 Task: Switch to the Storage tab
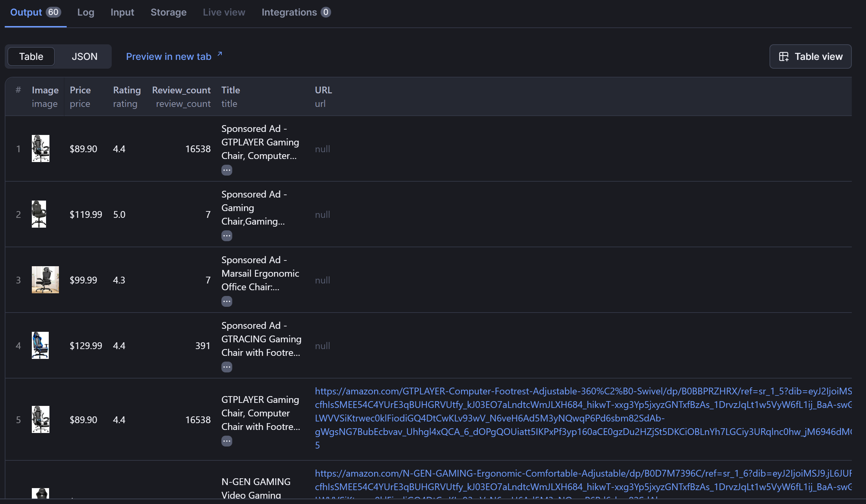(x=168, y=13)
